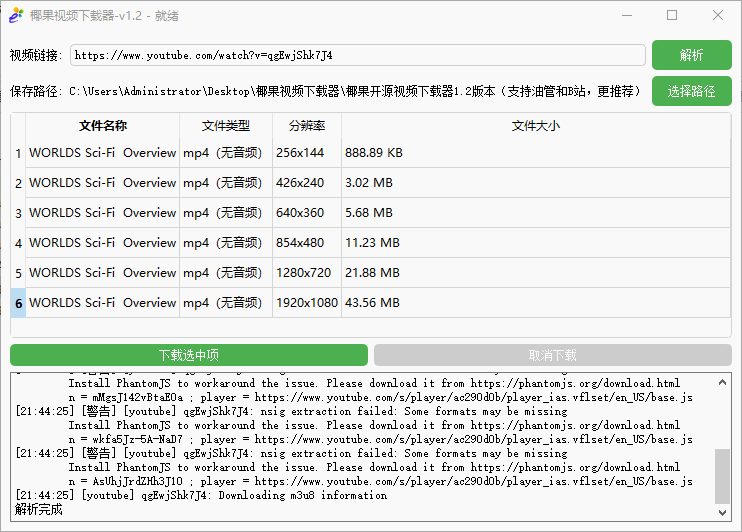
Task: Click the 解析 parse button
Action: [x=691, y=55]
